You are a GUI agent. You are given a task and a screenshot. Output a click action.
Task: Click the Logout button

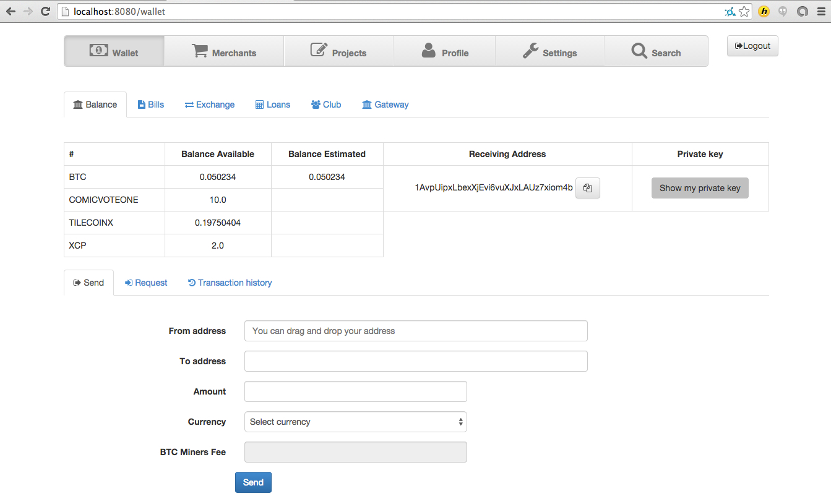point(752,46)
